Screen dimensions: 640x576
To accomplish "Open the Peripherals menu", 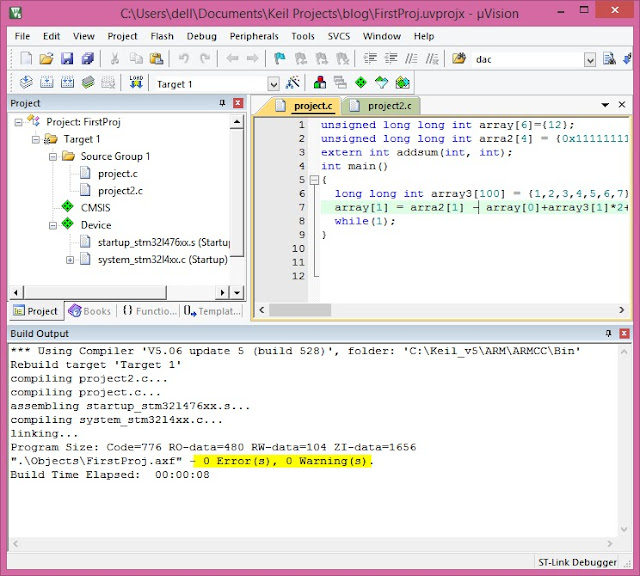I will 254,36.
